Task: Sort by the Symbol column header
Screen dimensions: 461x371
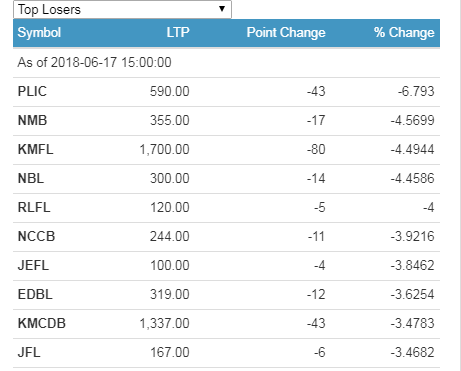Action: tap(39, 33)
